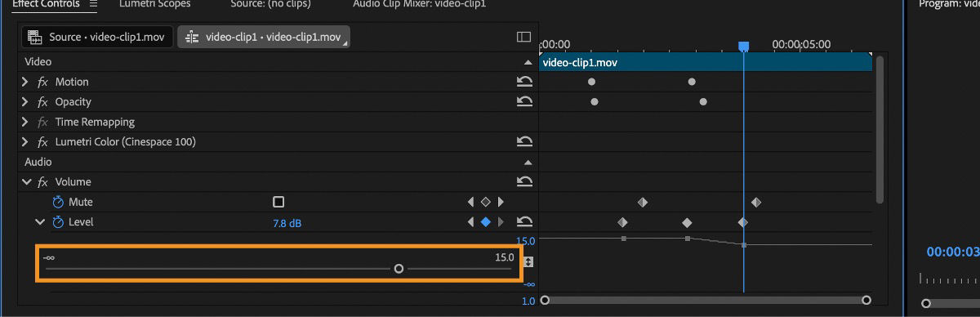Image resolution: width=980 pixels, height=317 pixels.
Task: Select the first Motion keyframe
Action: pos(591,82)
